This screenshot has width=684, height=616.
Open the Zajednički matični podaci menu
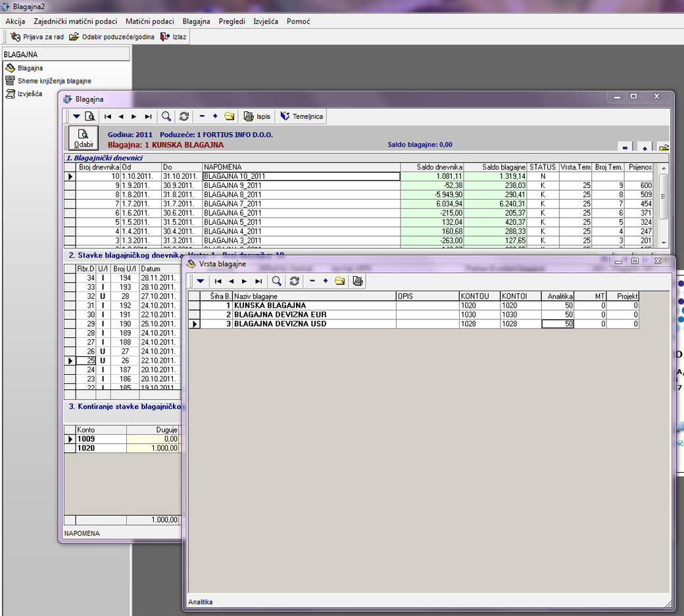pos(76,21)
